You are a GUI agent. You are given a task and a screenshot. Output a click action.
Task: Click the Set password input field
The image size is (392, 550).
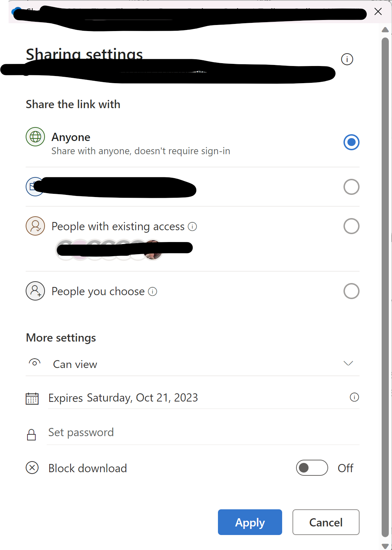point(143,432)
